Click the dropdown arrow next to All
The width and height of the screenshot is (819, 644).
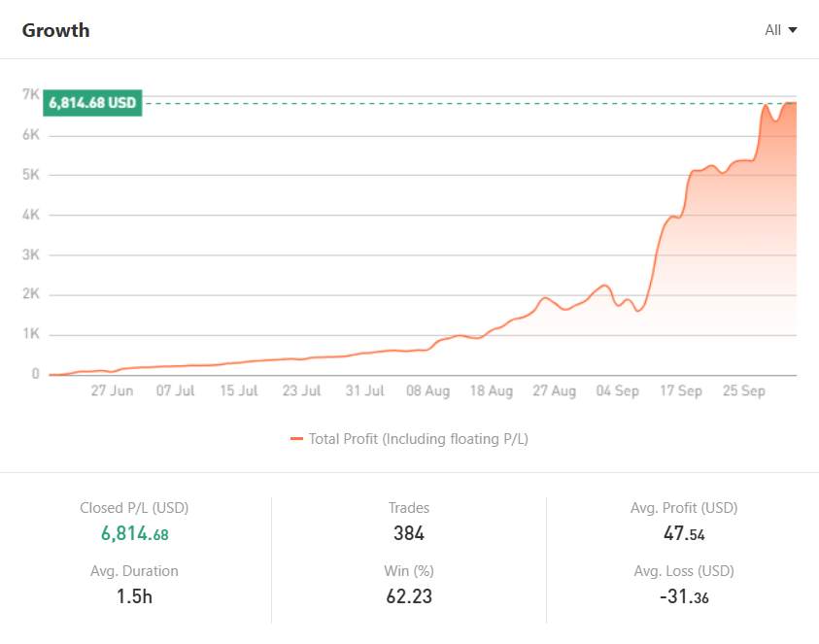[793, 30]
